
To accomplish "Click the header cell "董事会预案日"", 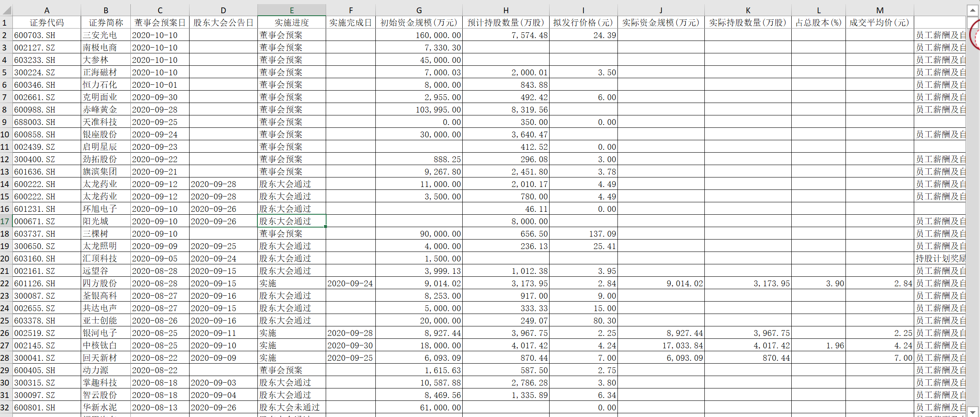I will (160, 22).
